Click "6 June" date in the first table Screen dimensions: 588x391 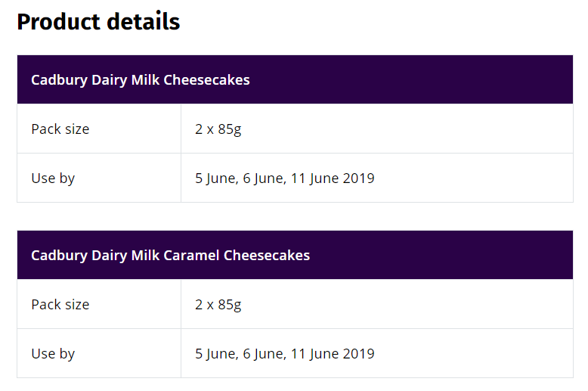(265, 178)
